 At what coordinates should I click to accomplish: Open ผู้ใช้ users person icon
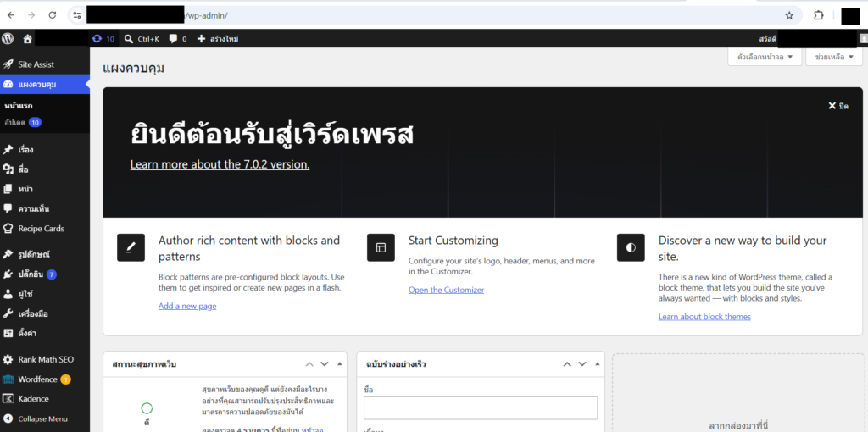(x=8, y=294)
